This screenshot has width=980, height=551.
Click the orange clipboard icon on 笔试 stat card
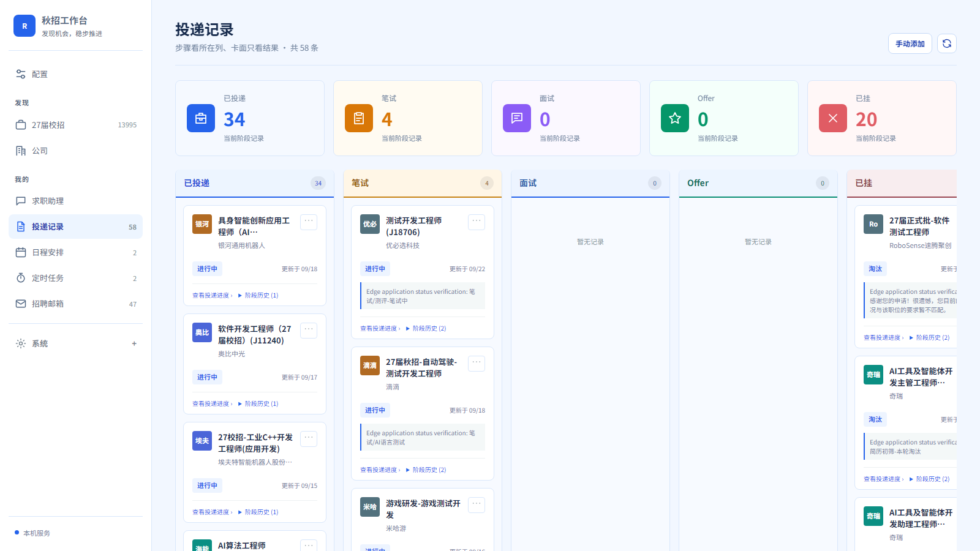359,118
